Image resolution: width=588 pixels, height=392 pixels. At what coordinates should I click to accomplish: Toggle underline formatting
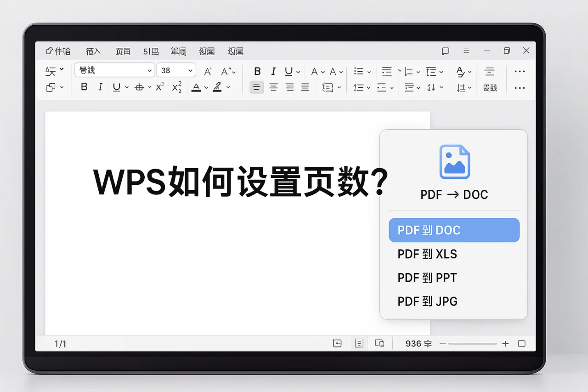pos(117,87)
